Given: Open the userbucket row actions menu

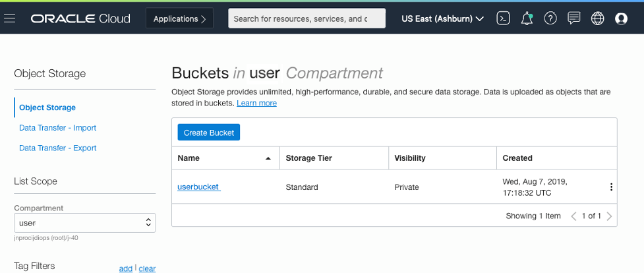Looking at the screenshot, I should click(611, 187).
